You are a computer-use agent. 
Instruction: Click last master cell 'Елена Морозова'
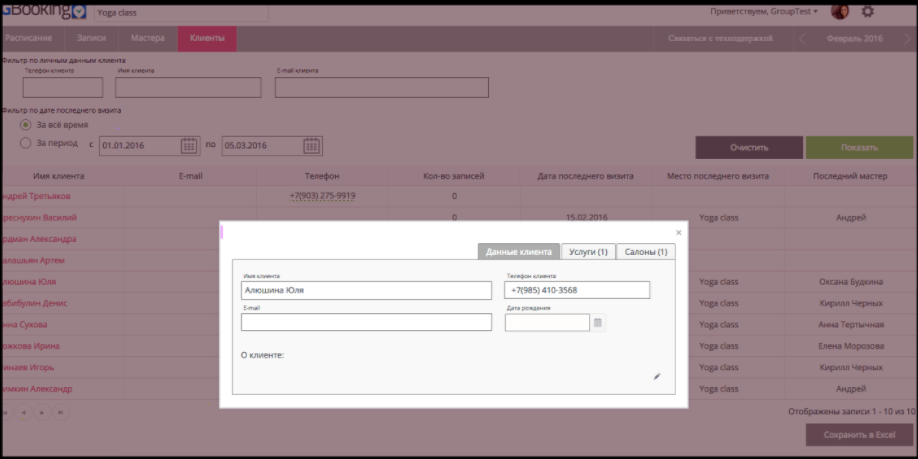tap(851, 346)
